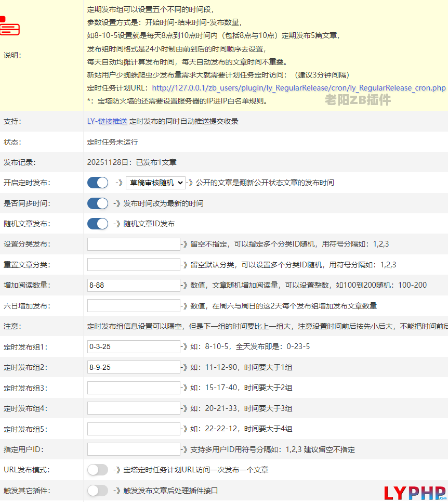The image size is (448, 502).
Task: Open the 草稿审核随机 dropdown
Action: pos(155,183)
